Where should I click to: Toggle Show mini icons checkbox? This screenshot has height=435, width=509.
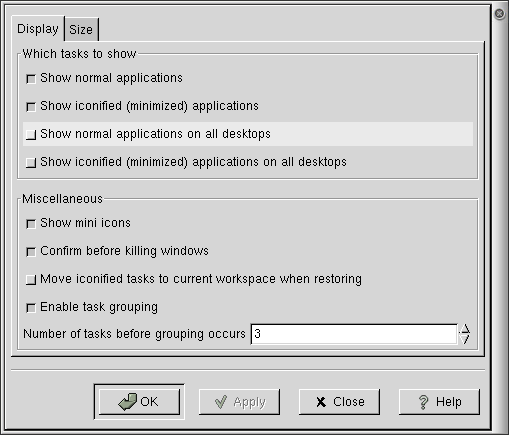pyautogui.click(x=31, y=224)
